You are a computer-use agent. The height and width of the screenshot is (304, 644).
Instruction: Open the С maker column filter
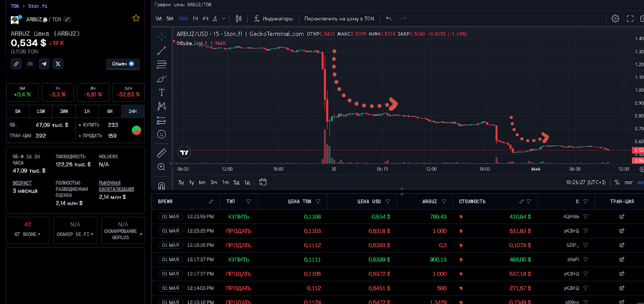586,201
